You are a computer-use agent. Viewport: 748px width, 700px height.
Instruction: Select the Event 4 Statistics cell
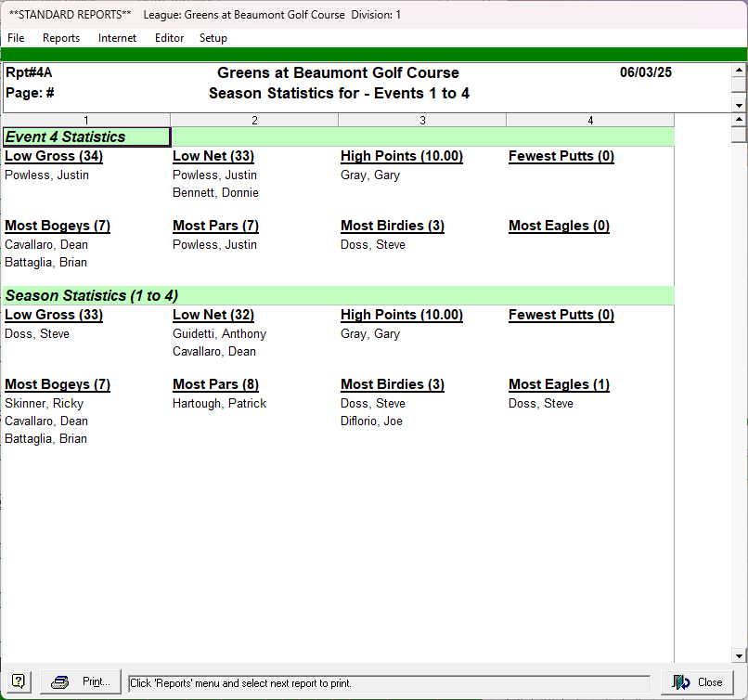[x=86, y=136]
